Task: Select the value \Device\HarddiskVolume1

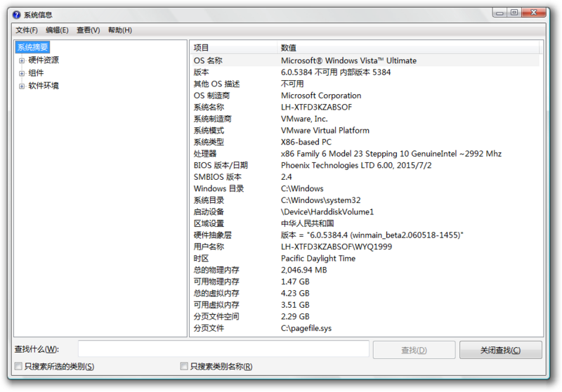Action: [327, 211]
